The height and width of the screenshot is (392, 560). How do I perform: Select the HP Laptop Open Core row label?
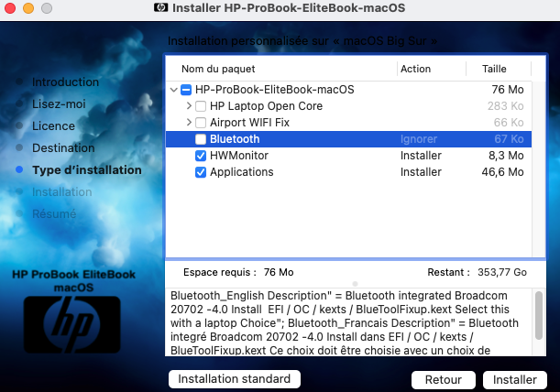tap(266, 106)
